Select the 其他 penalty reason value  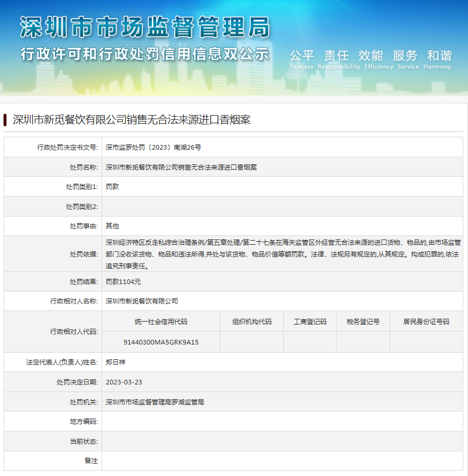coord(112,226)
